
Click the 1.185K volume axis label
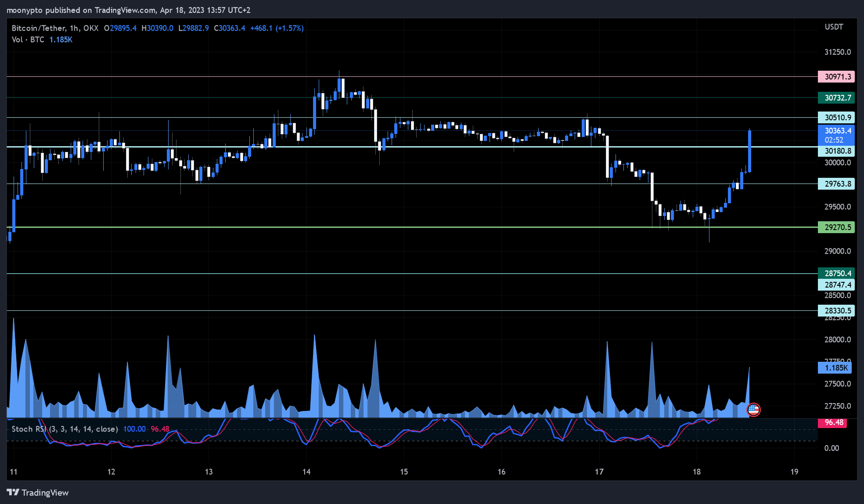[835, 368]
